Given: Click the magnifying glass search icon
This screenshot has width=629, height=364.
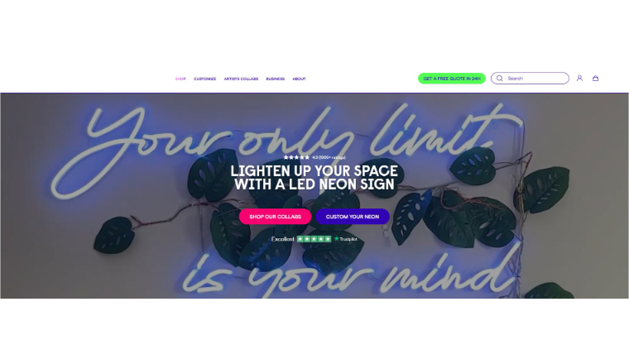Looking at the screenshot, I should coord(499,78).
